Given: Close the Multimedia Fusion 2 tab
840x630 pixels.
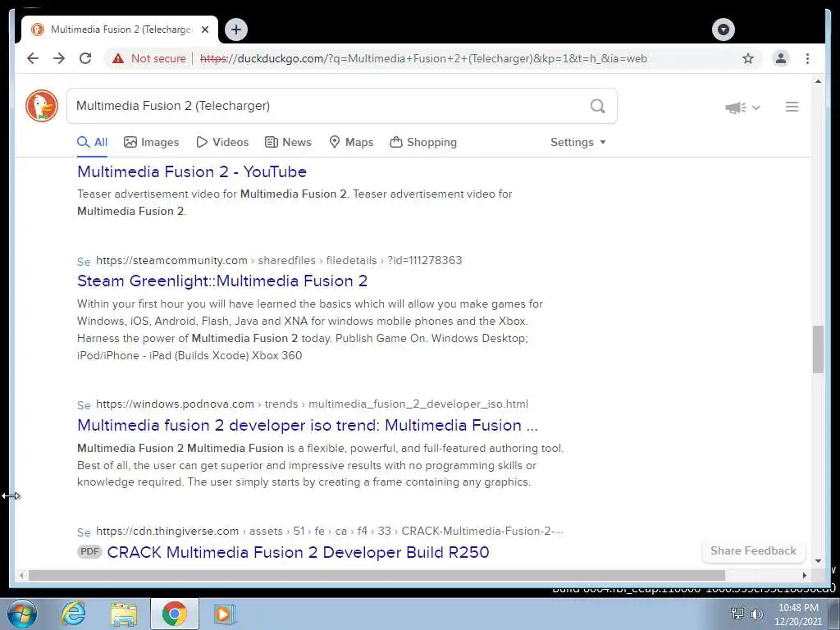Looking at the screenshot, I should tap(204, 30).
